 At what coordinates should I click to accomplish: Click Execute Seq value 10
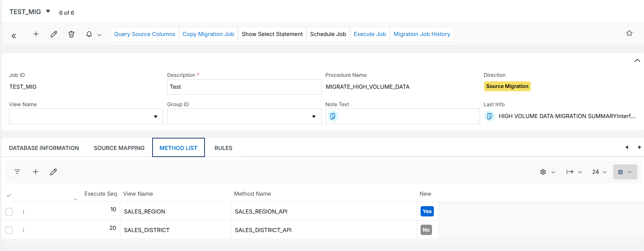[113, 209]
